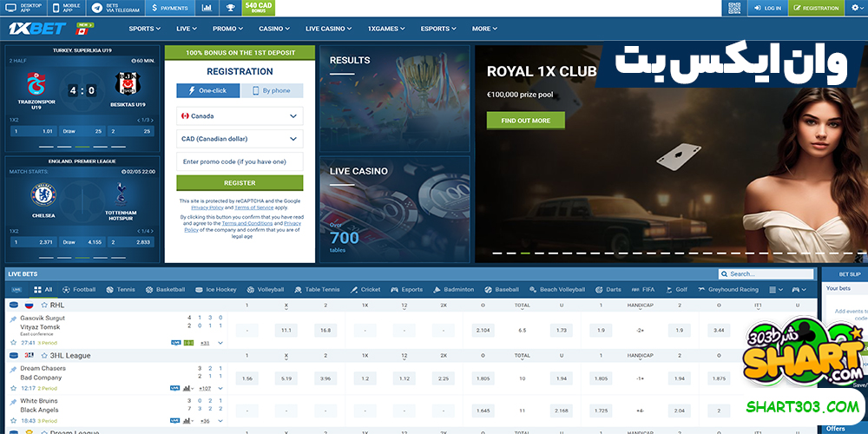Screen dimensions: 868x434
Task: Click the live bets Search field
Action: 766,274
